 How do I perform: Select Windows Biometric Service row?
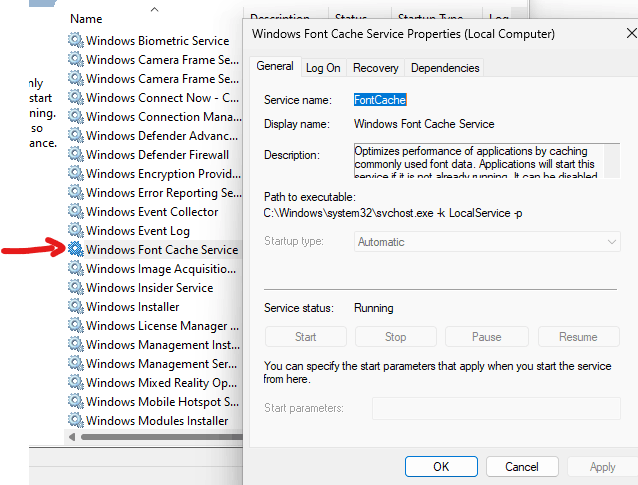pyautogui.click(x=155, y=40)
